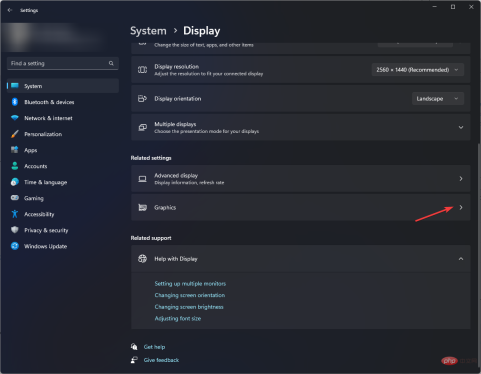Go to Personalization settings
This screenshot has height=374, width=481.
click(x=63, y=134)
